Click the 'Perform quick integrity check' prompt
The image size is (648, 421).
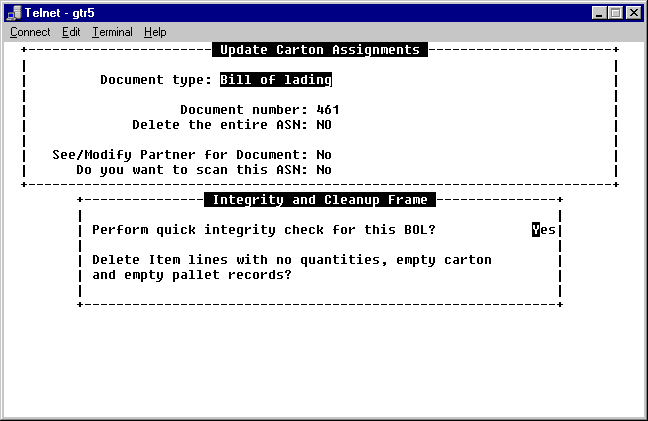(x=264, y=230)
